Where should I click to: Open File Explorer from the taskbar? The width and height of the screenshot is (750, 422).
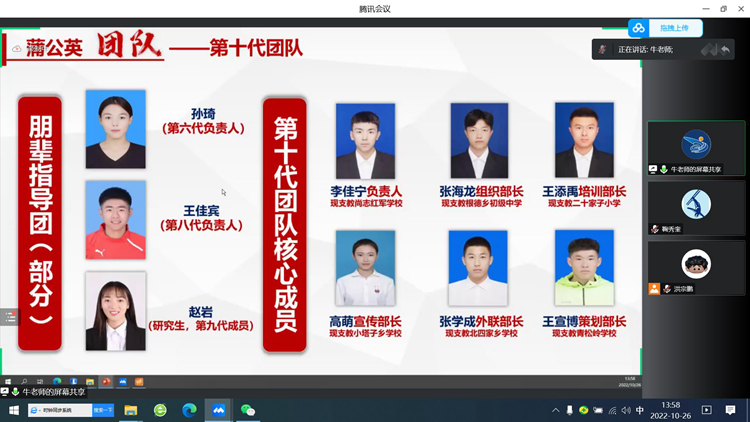130,410
